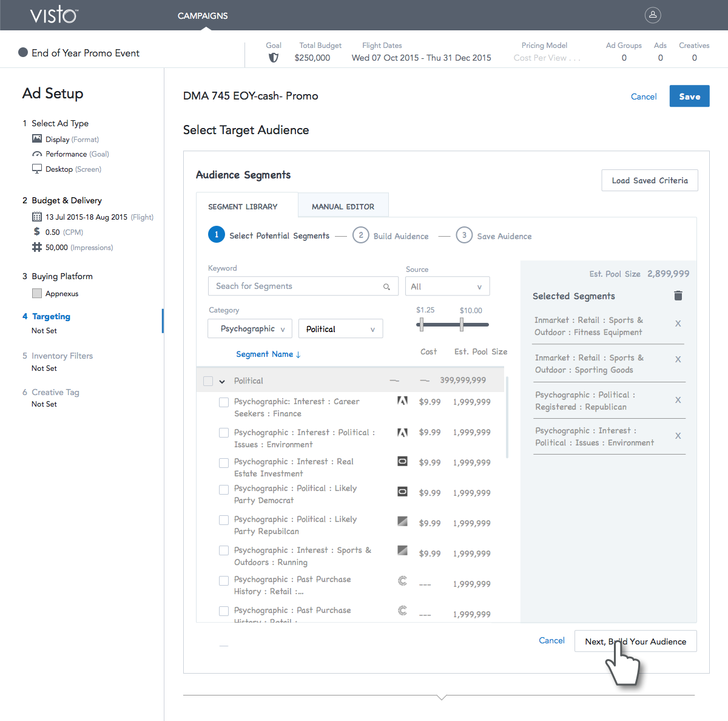Check the Likely Party Democrat segment checkbox
728x721 pixels.
tap(224, 490)
